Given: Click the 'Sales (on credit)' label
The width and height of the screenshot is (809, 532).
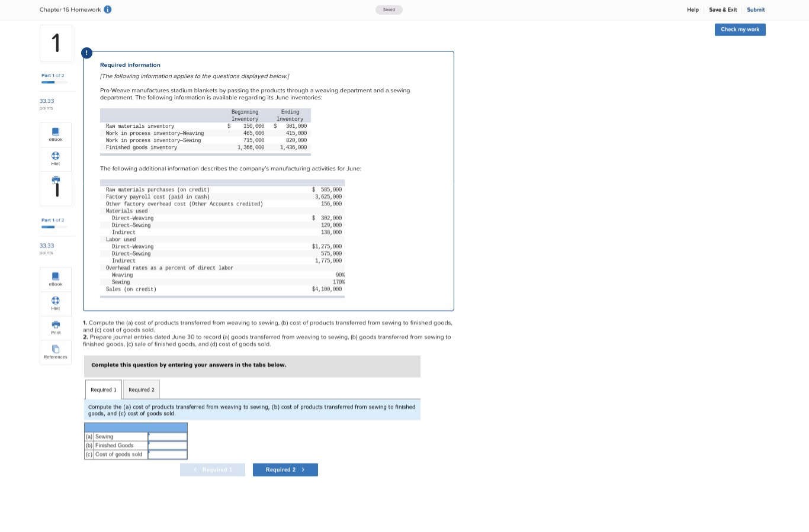Looking at the screenshot, I should pos(131,289).
